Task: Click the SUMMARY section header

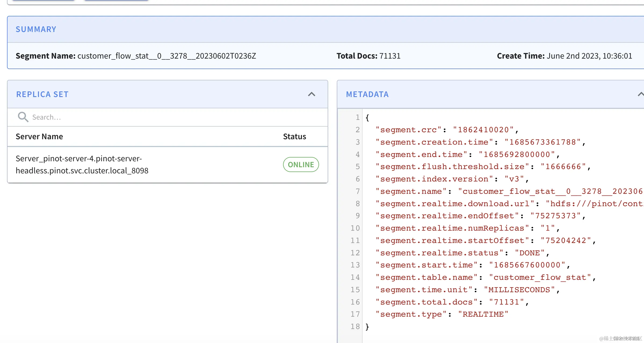Action: [x=36, y=29]
